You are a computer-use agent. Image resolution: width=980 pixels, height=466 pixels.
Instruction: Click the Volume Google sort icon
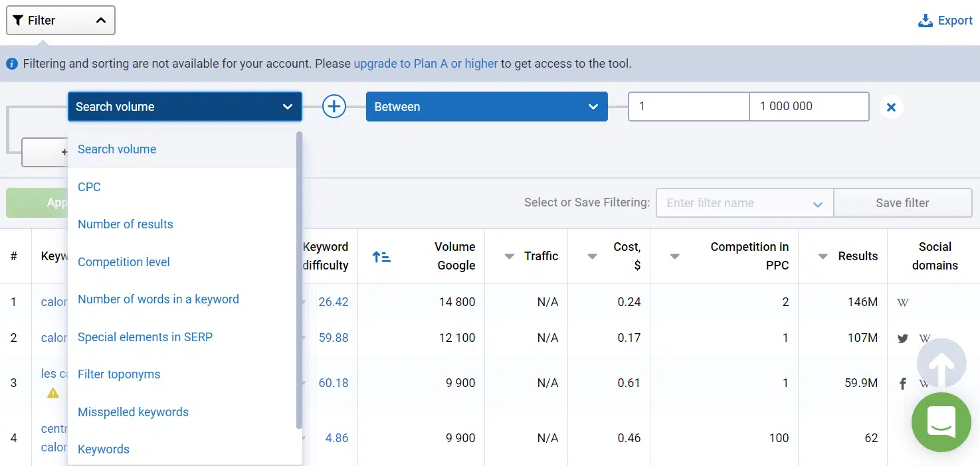pos(381,257)
